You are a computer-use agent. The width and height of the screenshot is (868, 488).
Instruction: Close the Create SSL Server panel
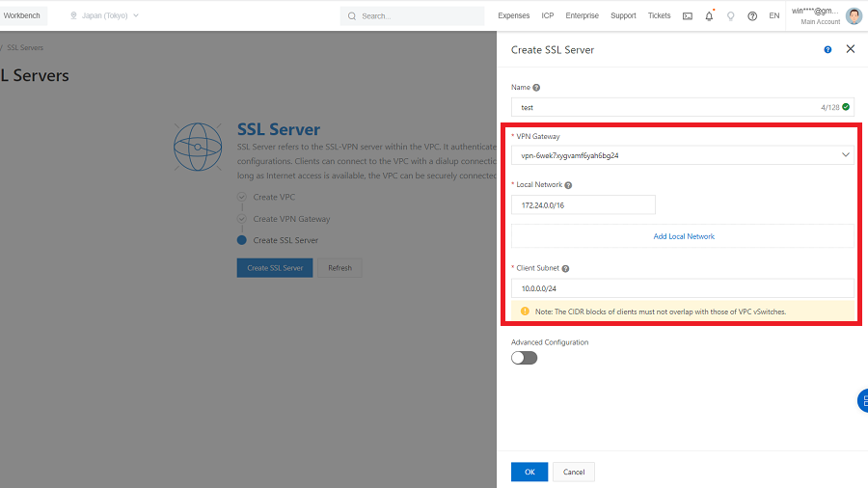[850, 49]
